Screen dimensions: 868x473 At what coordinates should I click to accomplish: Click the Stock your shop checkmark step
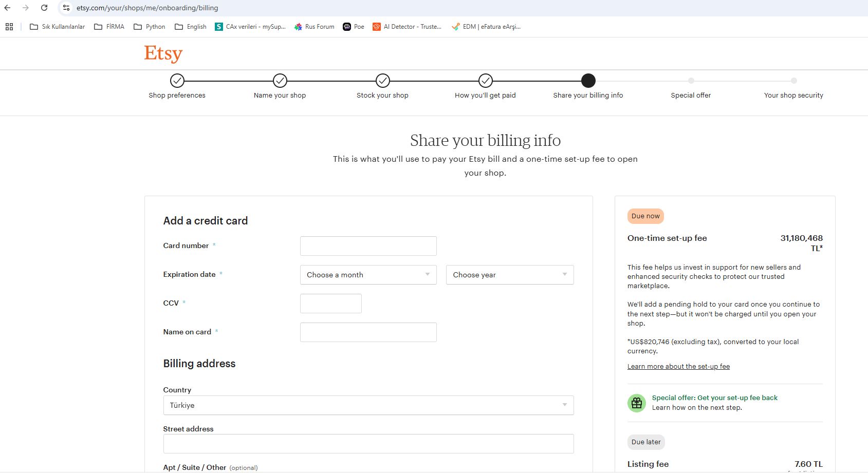point(382,81)
